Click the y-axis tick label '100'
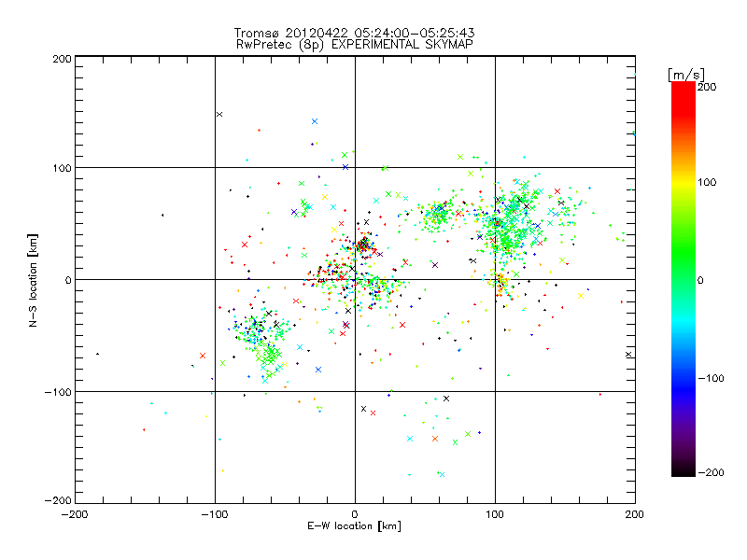The width and height of the screenshot is (747, 560). [x=62, y=168]
